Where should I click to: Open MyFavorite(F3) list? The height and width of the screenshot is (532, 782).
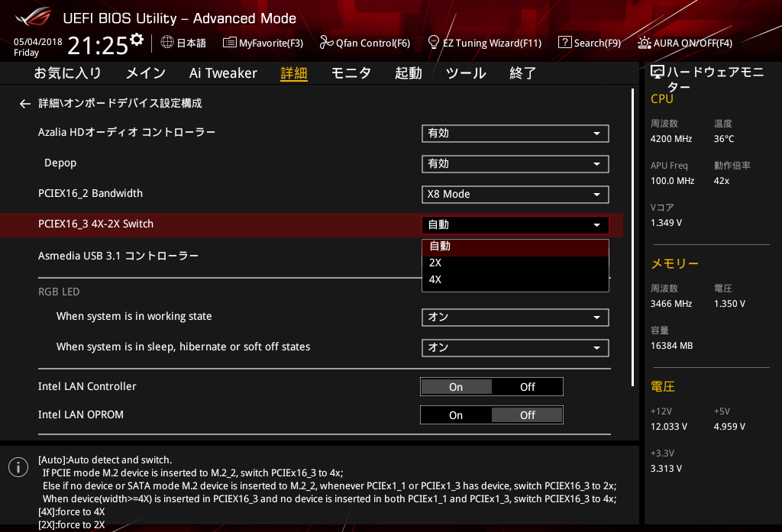[x=263, y=43]
